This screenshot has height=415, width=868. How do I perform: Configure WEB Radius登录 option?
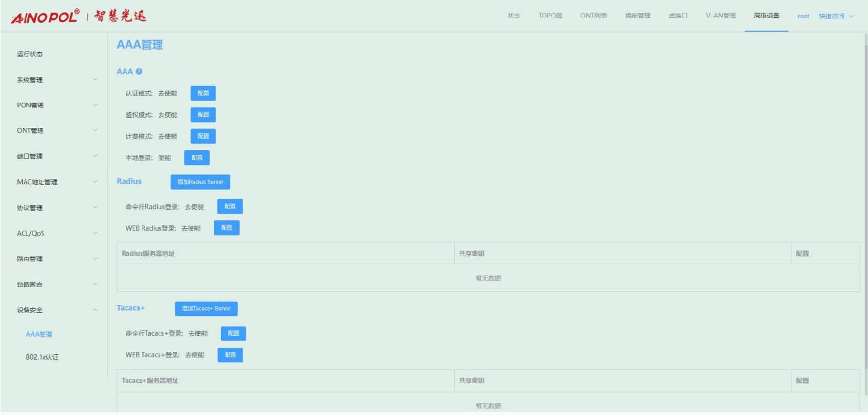(226, 228)
